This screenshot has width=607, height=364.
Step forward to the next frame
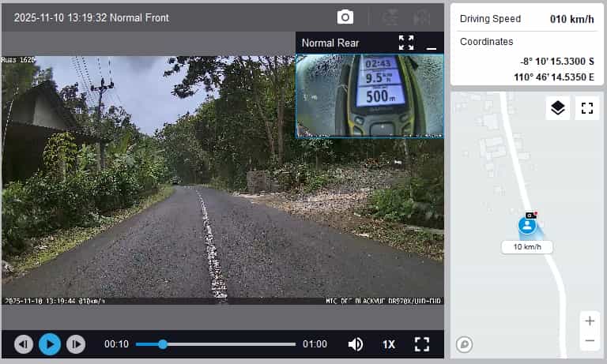point(76,344)
